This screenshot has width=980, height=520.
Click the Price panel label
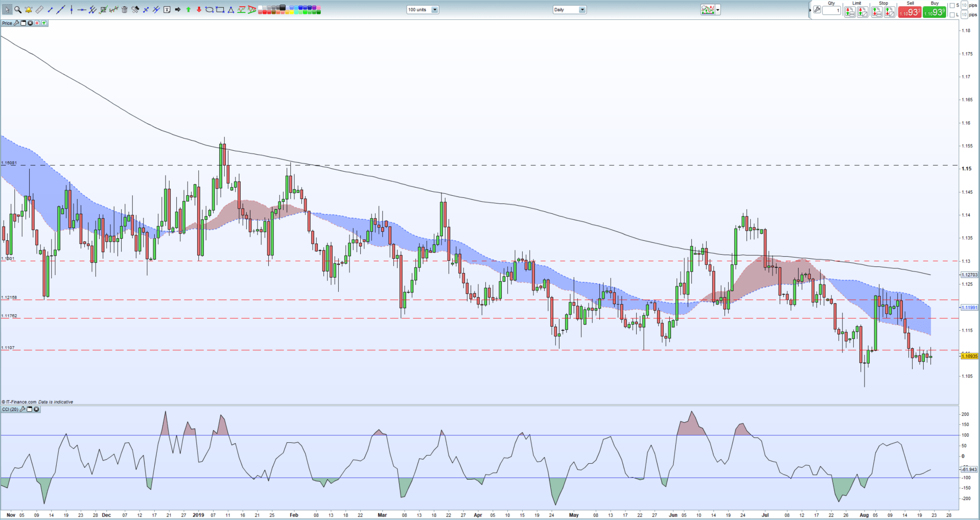(7, 23)
